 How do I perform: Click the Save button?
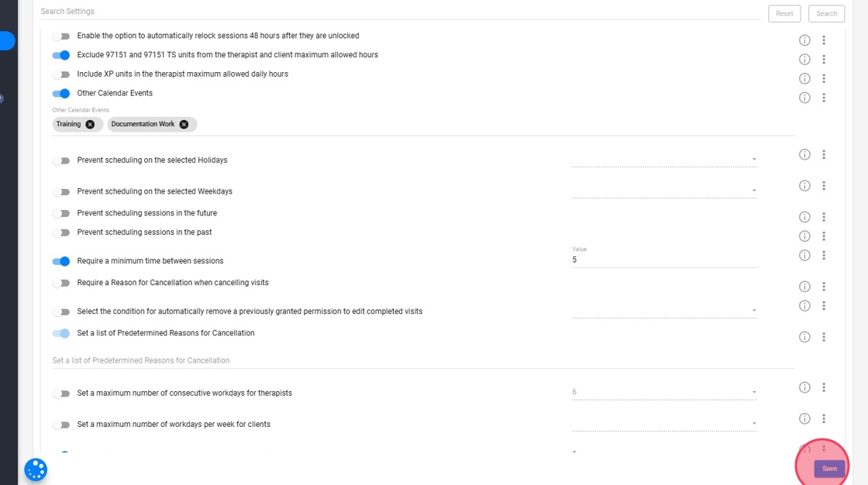click(829, 469)
